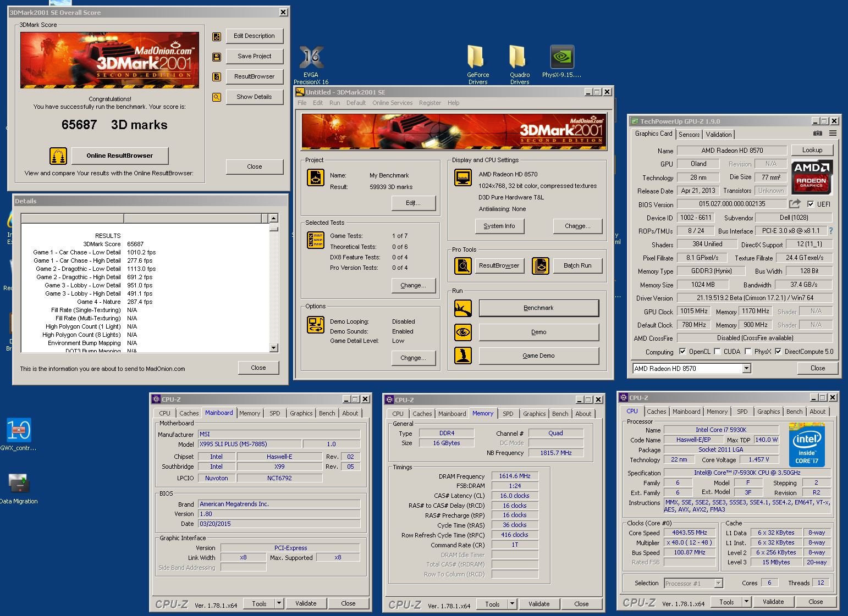Click the ResultBrowser icon in Overall Score
Viewport: 848px width, 616px height.
point(217,77)
